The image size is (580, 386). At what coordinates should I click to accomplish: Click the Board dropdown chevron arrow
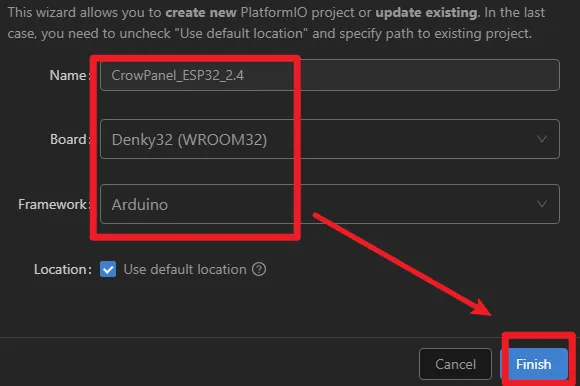click(x=542, y=139)
